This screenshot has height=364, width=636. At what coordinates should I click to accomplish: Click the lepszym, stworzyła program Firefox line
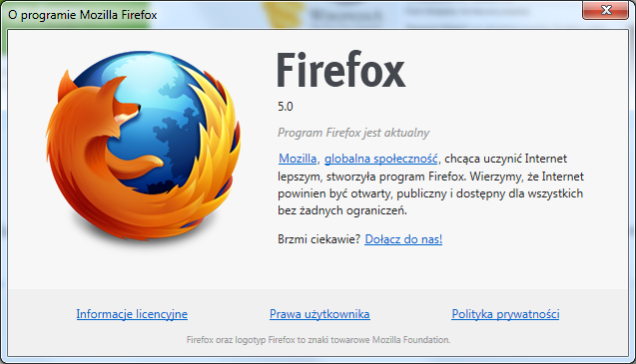tap(430, 177)
